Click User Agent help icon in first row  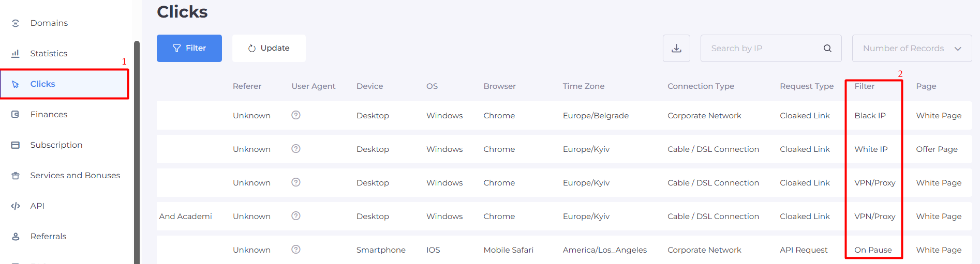pos(296,115)
